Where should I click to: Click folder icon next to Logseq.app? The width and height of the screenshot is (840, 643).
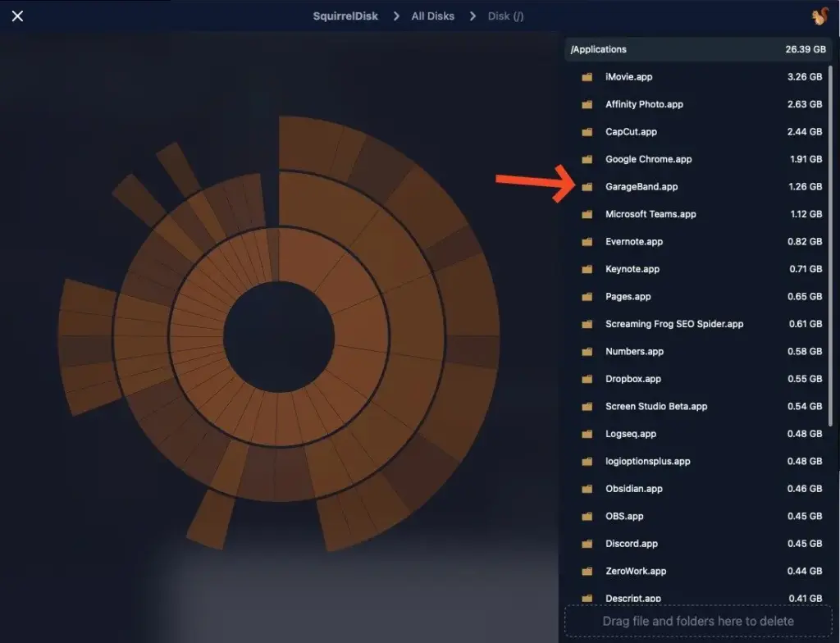pos(587,434)
